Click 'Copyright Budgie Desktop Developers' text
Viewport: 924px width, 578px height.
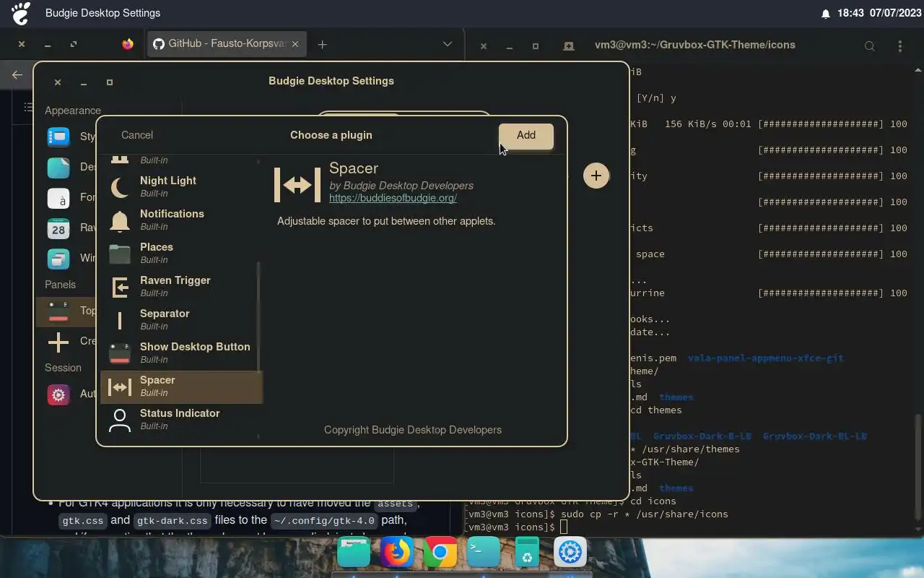413,430
